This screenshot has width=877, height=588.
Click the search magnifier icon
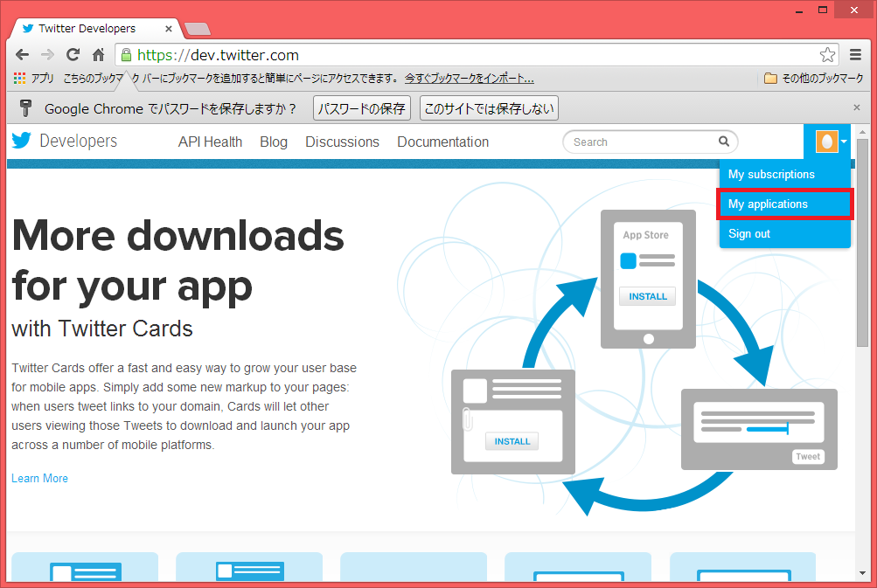[724, 142]
